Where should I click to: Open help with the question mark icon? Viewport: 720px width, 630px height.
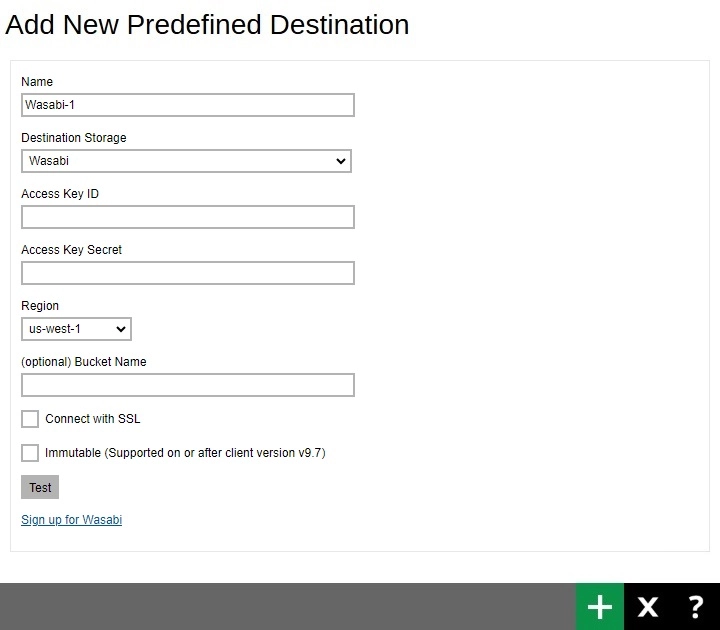pos(696,606)
